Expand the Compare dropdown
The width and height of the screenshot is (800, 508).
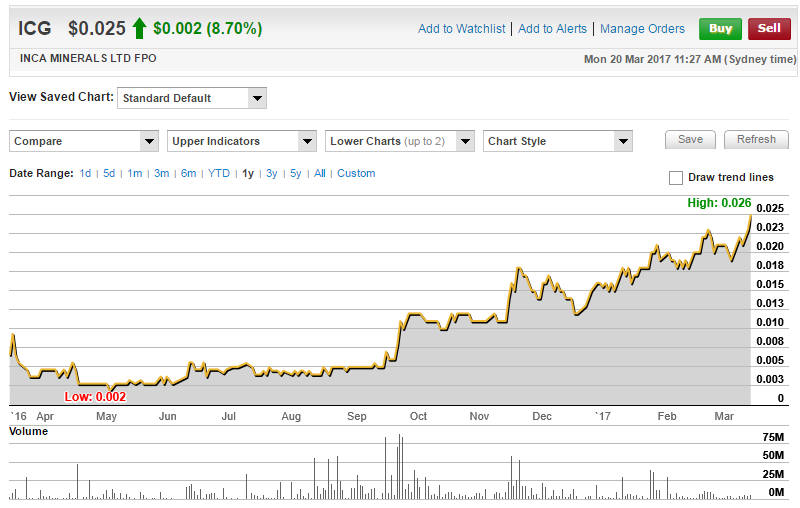pyautogui.click(x=84, y=141)
